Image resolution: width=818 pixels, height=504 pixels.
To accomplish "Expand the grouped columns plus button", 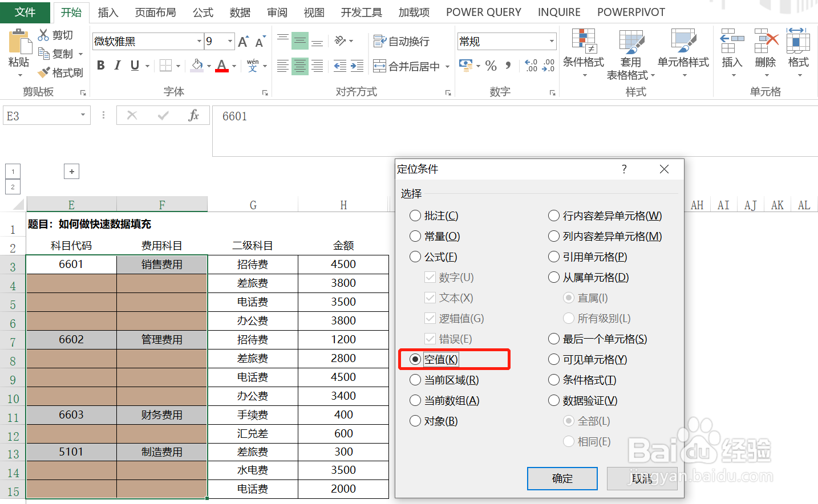I will [71, 171].
